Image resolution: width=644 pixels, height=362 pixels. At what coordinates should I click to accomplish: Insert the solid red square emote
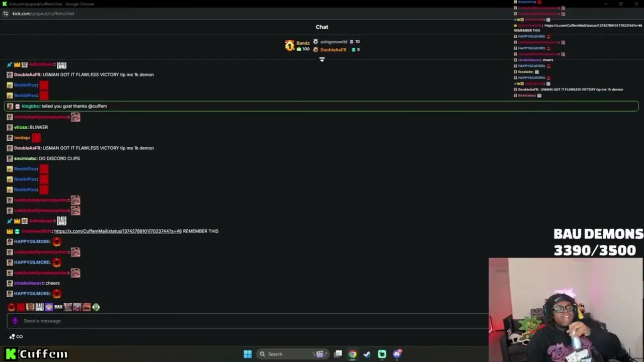[x=21, y=307]
